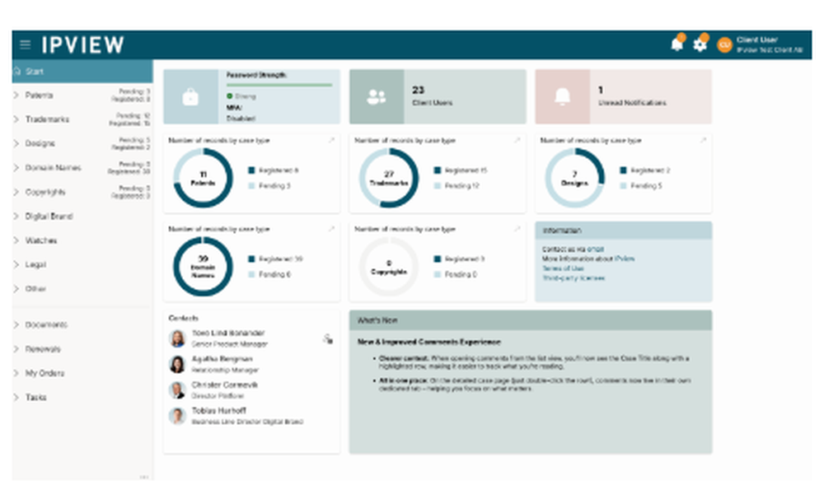The height and width of the screenshot is (504, 824).
Task: Open the Renewals section
Action: click(41, 349)
